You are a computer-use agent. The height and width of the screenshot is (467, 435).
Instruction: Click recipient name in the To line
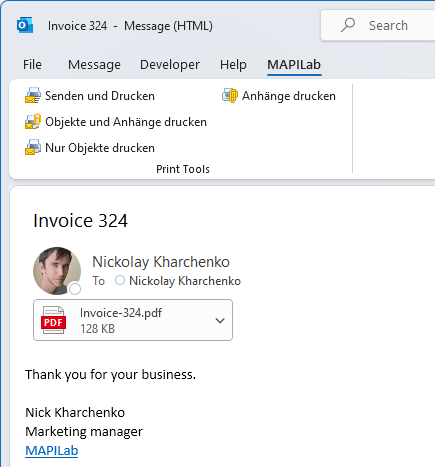pos(185,281)
